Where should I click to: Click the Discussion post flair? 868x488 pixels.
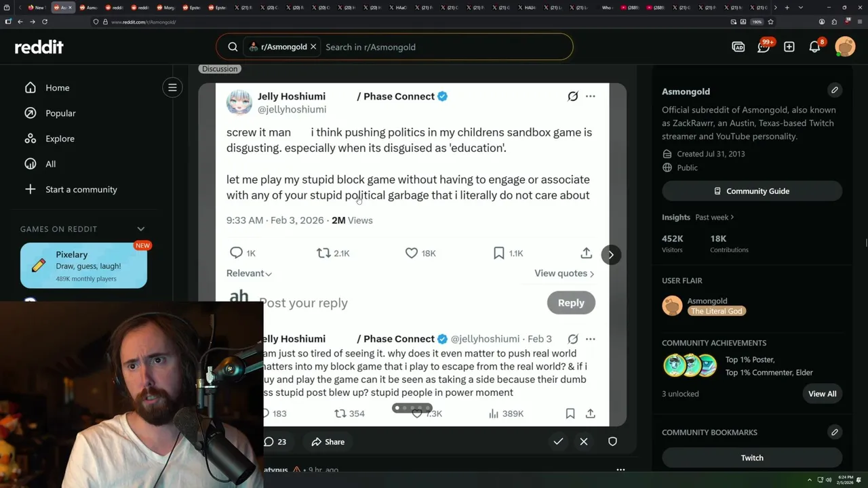point(220,68)
